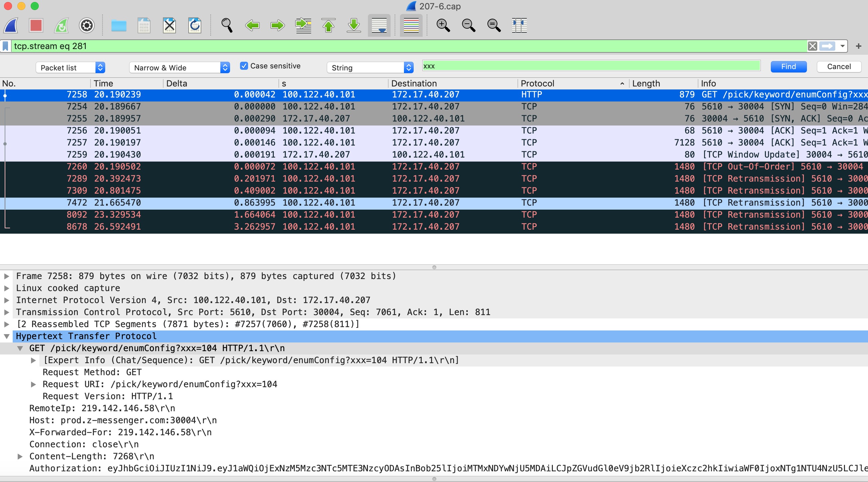The width and height of the screenshot is (868, 482).
Task: Reset text to normal size
Action: (494, 25)
